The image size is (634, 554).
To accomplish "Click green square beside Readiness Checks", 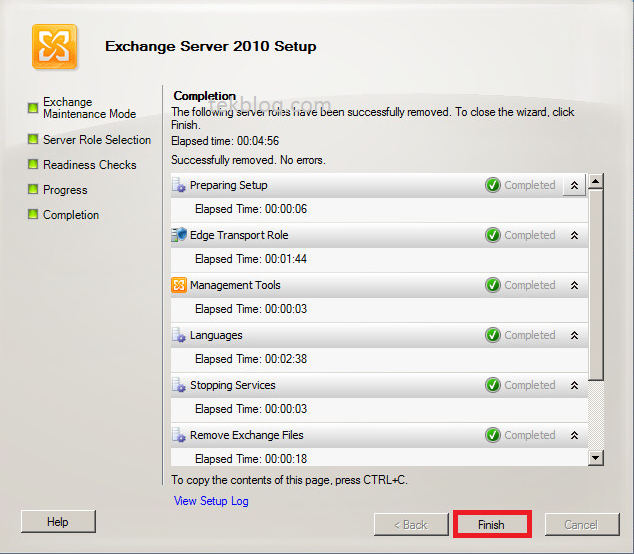I will [33, 164].
